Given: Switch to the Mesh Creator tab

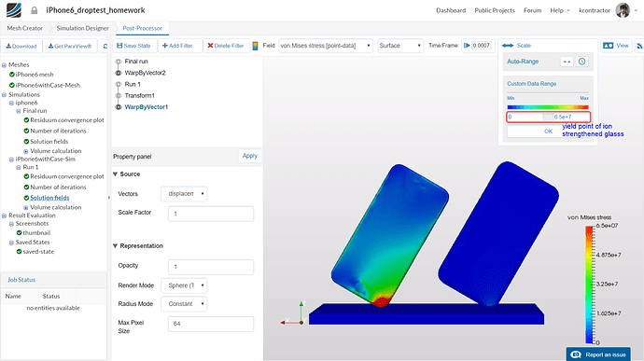Looking at the screenshot, I should (x=24, y=28).
